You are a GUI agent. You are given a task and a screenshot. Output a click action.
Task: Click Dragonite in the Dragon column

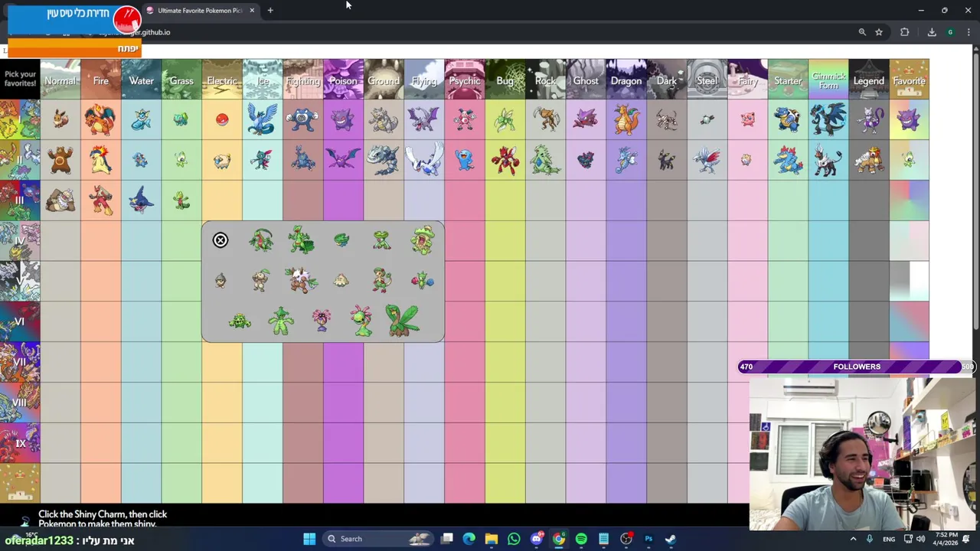[x=626, y=120]
